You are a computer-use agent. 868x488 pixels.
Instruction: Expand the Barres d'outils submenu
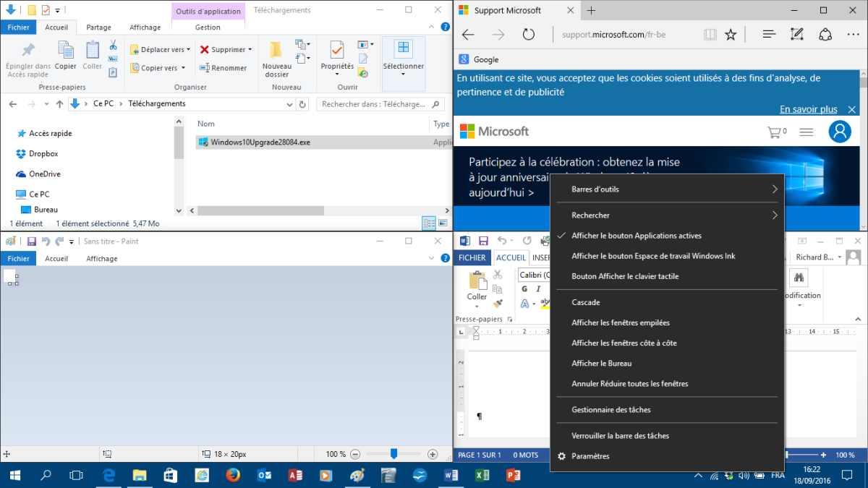point(667,189)
